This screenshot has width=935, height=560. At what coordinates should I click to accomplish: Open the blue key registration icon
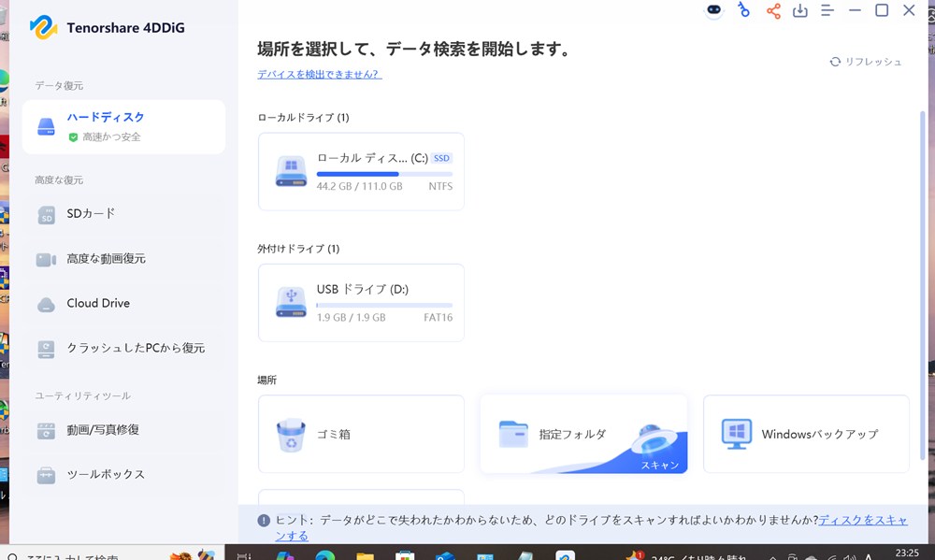(x=743, y=10)
